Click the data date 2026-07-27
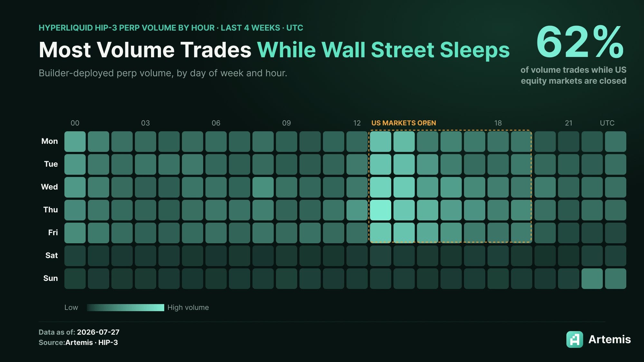The image size is (644, 362). 98,332
